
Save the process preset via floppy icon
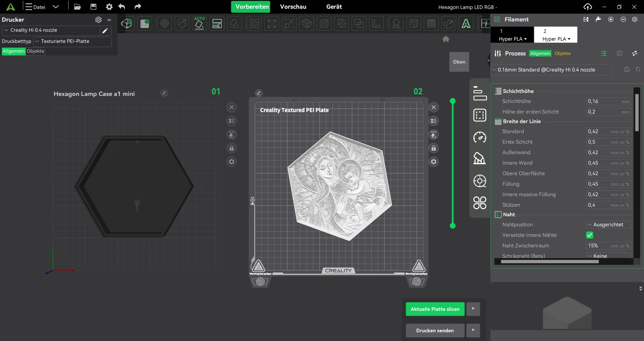coord(627,70)
